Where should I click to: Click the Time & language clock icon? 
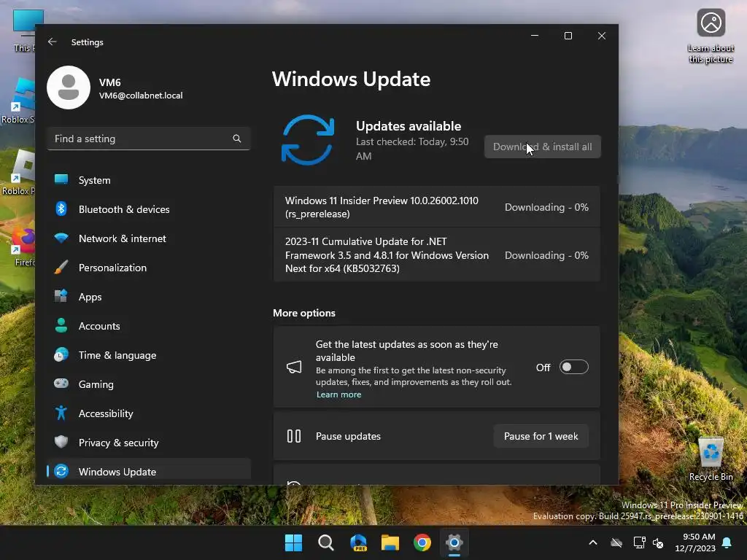point(61,355)
